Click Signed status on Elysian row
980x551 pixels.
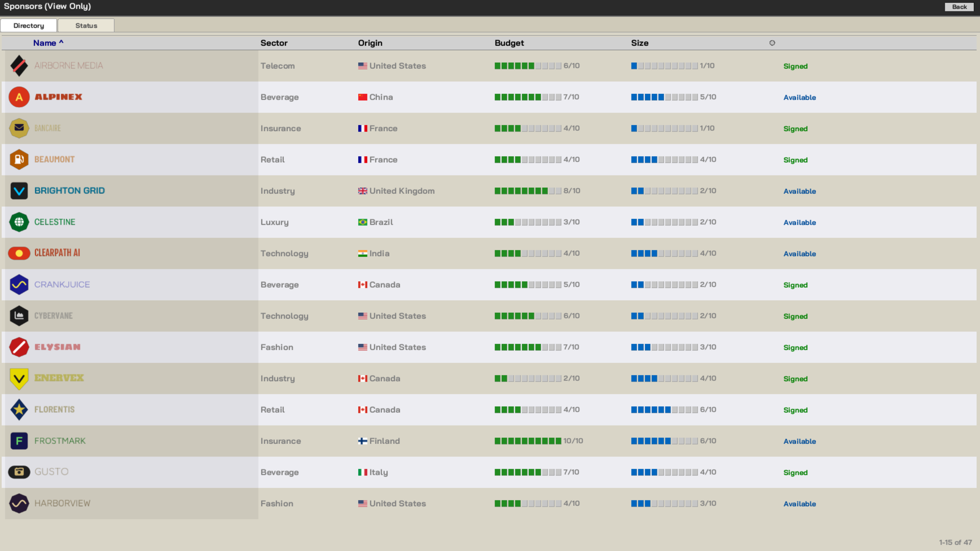(x=795, y=347)
